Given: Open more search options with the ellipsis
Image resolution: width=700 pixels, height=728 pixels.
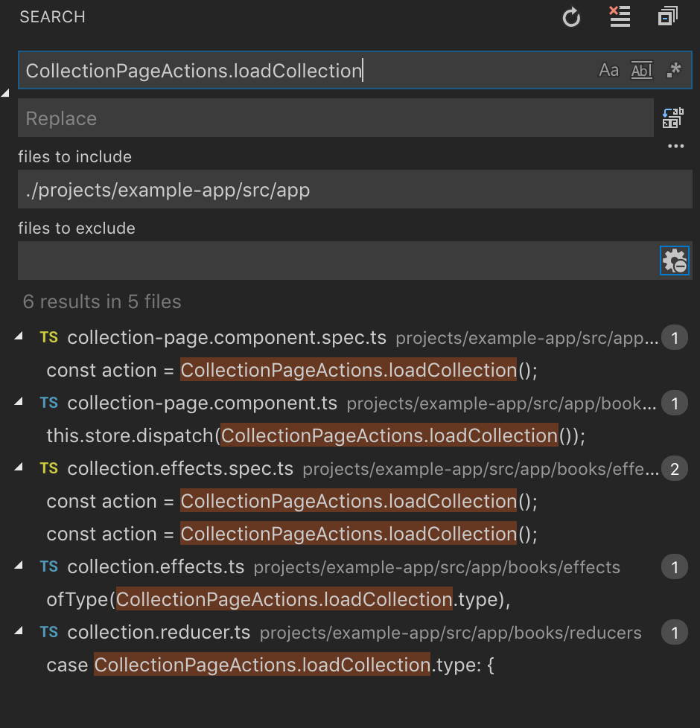Looking at the screenshot, I should click(675, 146).
